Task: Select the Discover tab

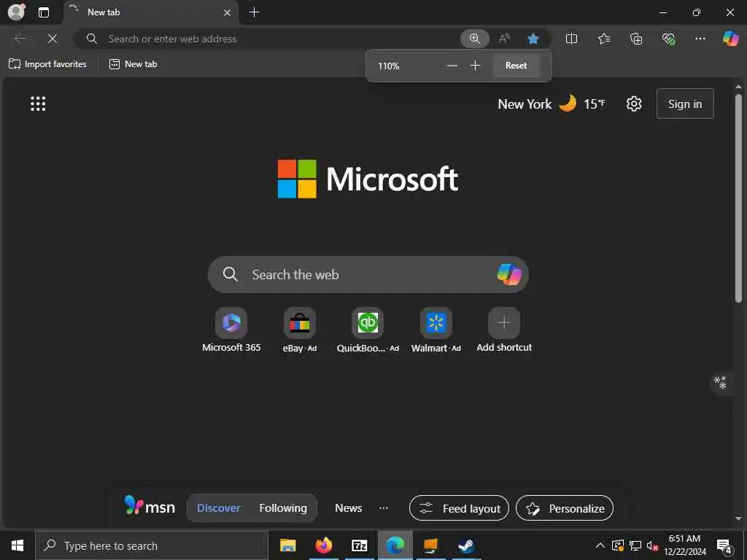Action: tap(219, 508)
